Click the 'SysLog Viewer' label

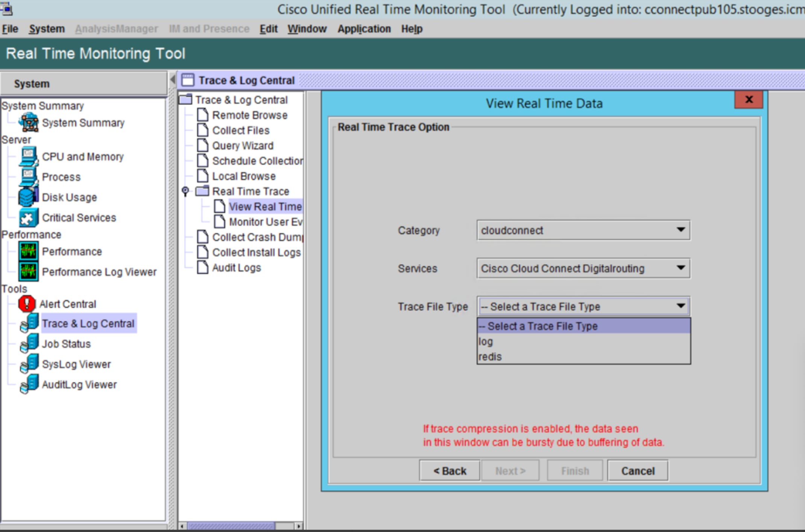(x=76, y=365)
